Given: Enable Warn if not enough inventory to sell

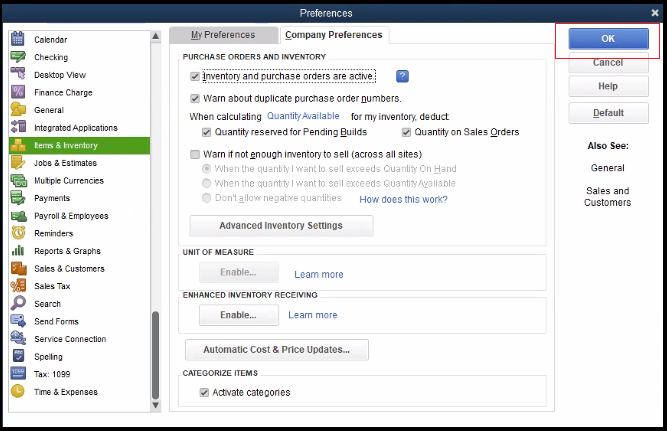Looking at the screenshot, I should pos(195,155).
